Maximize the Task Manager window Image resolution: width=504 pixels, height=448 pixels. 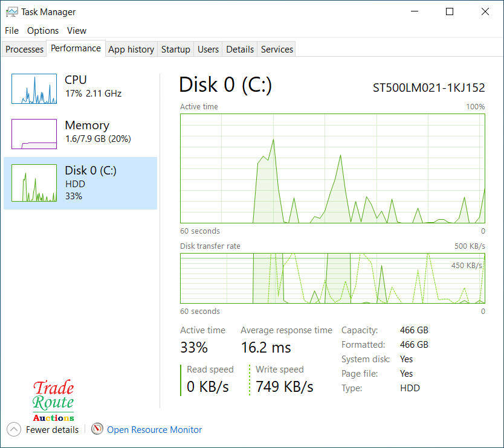tap(450, 11)
